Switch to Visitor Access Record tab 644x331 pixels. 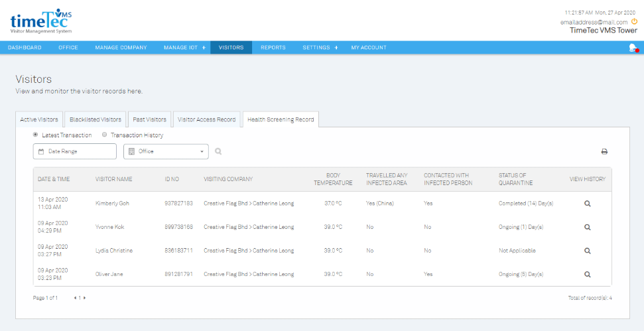pyautogui.click(x=206, y=119)
